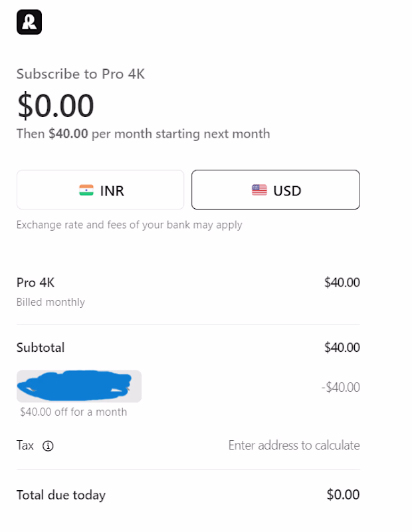Click the $0.00 total due amount
Image resolution: width=412 pixels, height=532 pixels.
pyautogui.click(x=343, y=495)
